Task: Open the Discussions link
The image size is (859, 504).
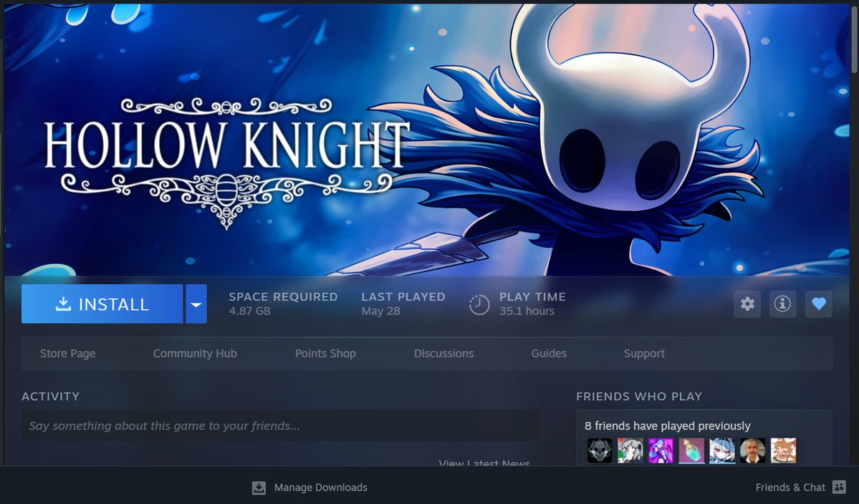Action: click(443, 354)
